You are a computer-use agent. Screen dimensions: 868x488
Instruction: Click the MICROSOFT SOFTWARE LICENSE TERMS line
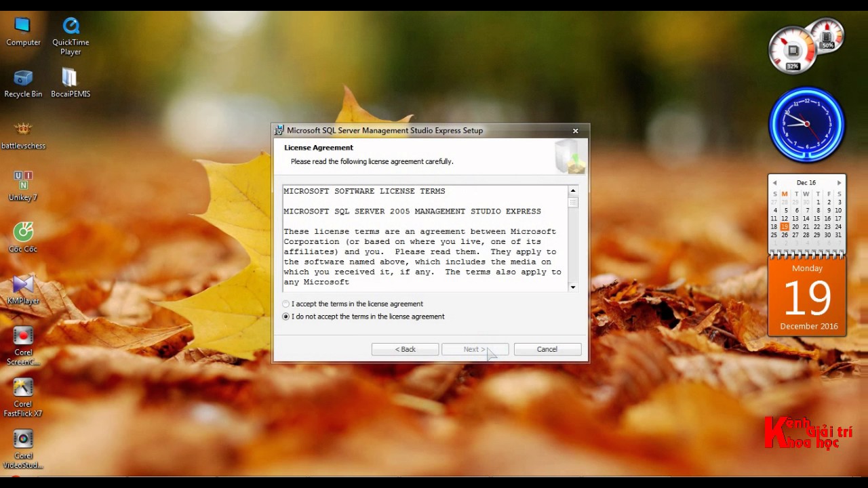(364, 191)
